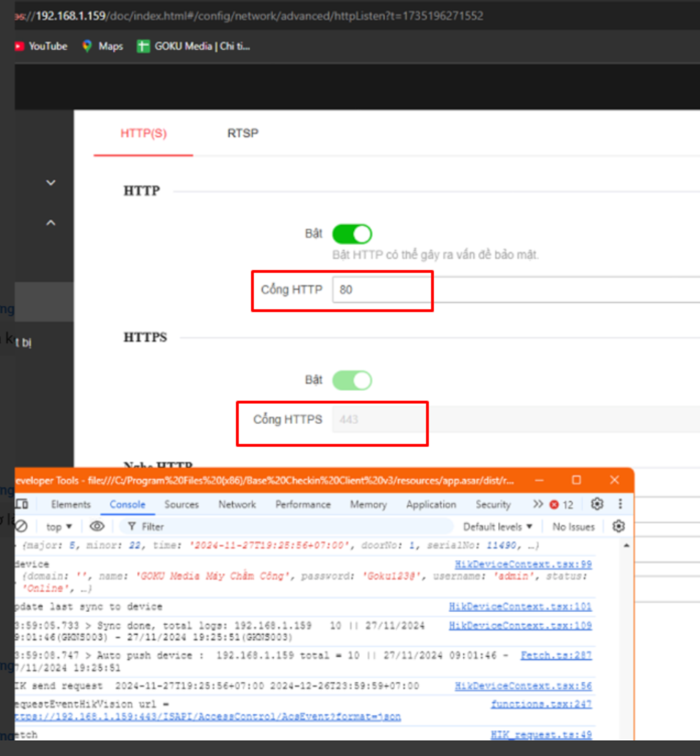
Task: Open DevTools three-dot more options menu
Action: pyautogui.click(x=620, y=504)
